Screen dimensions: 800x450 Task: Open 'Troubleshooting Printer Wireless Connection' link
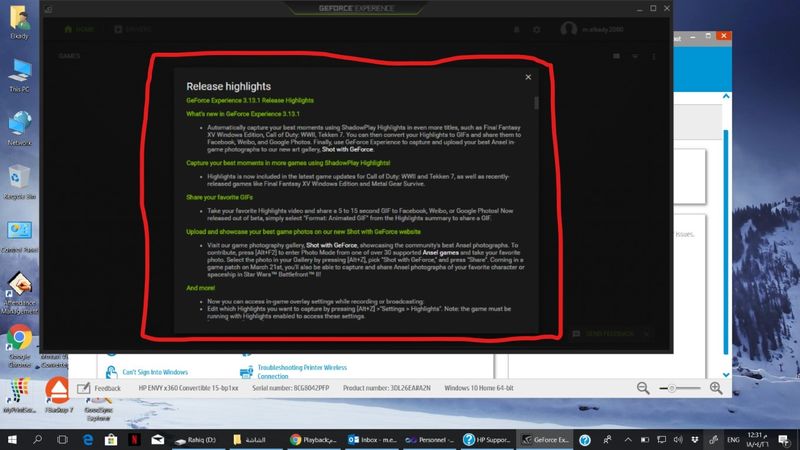pyautogui.click(x=302, y=371)
